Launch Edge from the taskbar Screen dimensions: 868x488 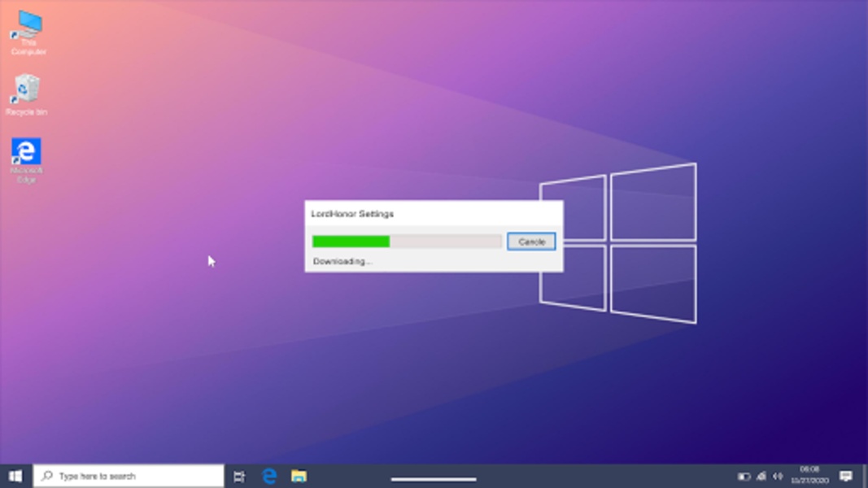(269, 476)
